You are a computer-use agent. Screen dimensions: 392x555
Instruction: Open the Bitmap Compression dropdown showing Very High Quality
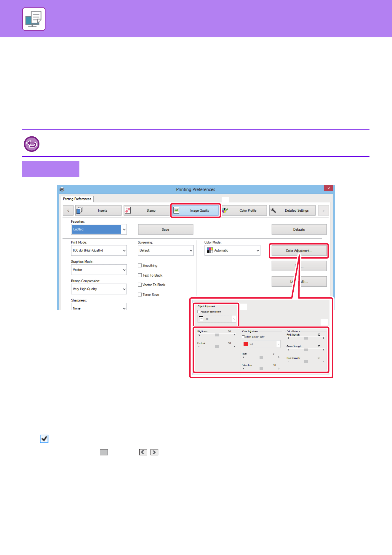tap(99, 289)
